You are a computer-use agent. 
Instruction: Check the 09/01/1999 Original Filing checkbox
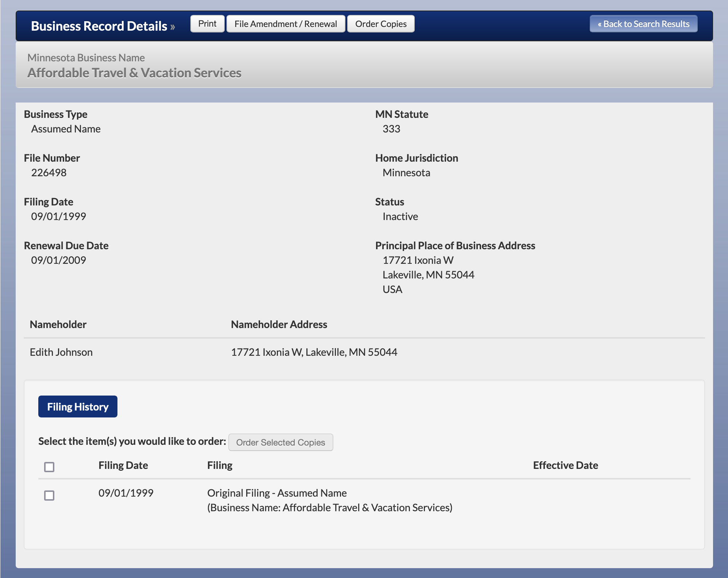click(49, 496)
